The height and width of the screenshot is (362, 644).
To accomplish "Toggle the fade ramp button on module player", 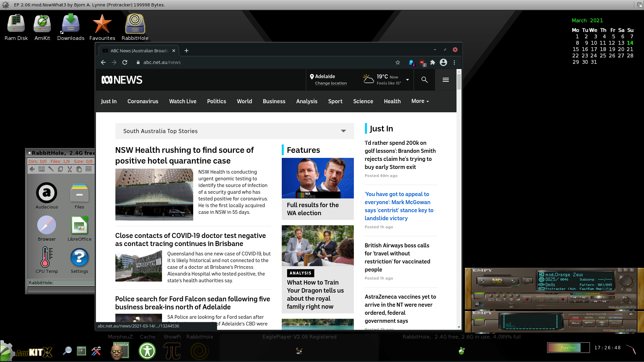I will coord(518,297).
